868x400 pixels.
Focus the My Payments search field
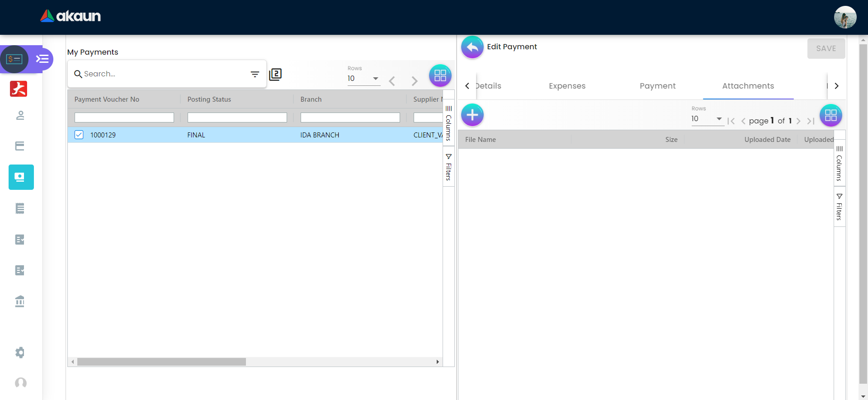tap(165, 74)
